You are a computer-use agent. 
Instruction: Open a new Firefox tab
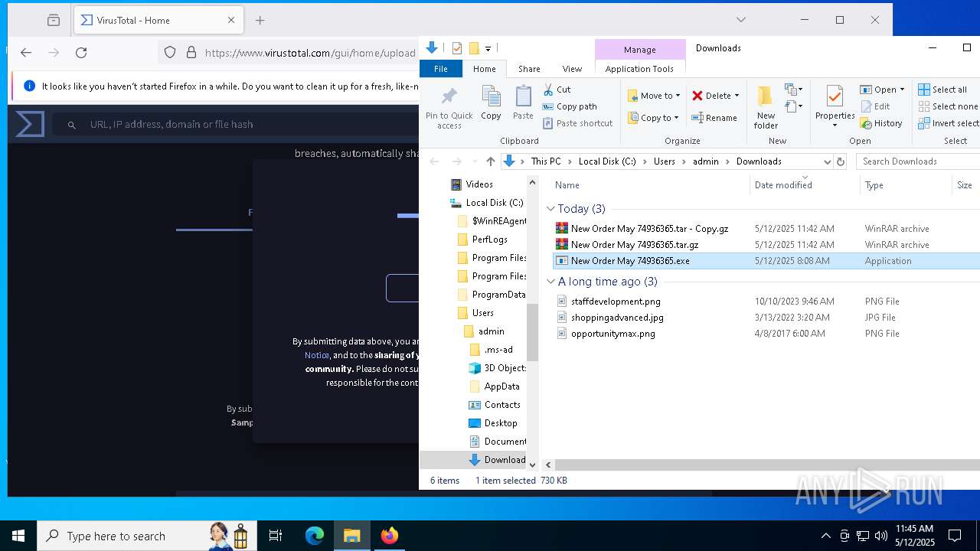pyautogui.click(x=260, y=21)
